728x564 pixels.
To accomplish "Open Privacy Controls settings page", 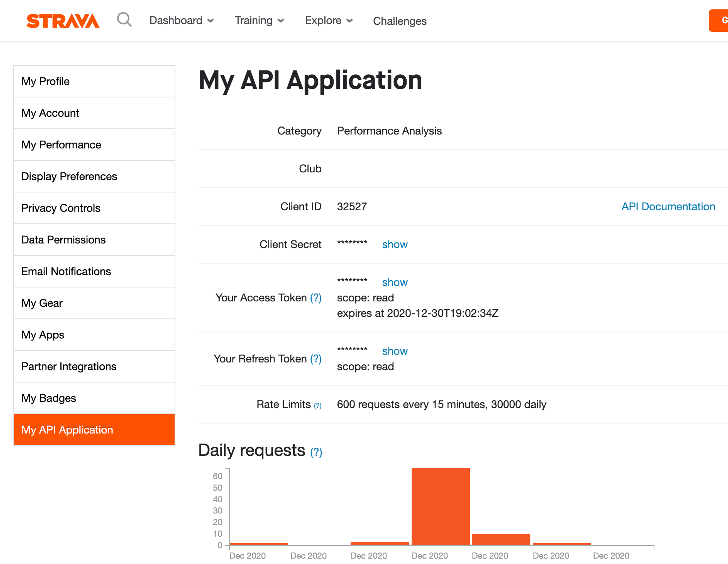I will click(94, 208).
